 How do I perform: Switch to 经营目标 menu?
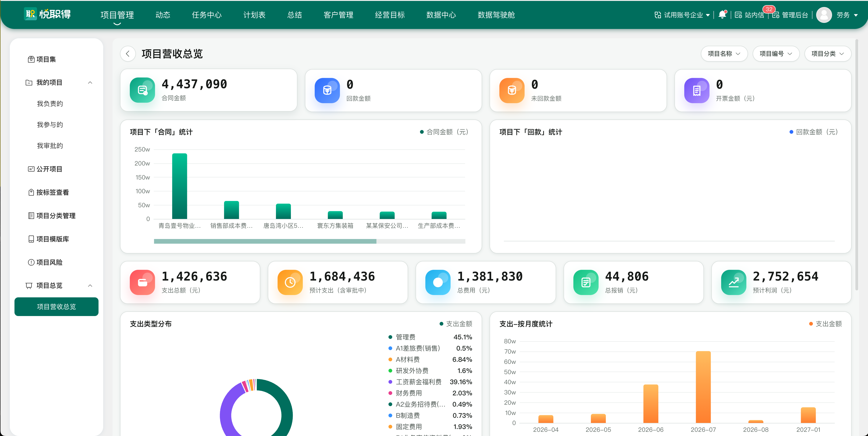point(389,15)
